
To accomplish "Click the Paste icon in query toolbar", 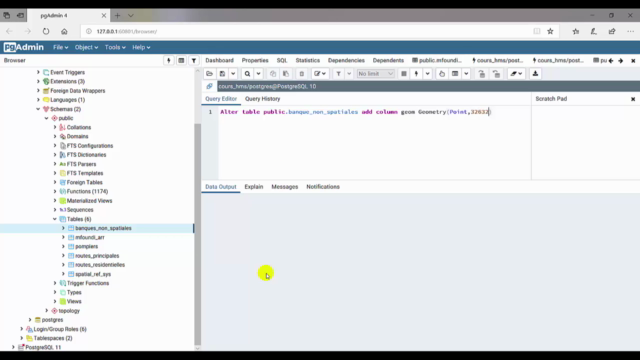I will click(x=286, y=74).
